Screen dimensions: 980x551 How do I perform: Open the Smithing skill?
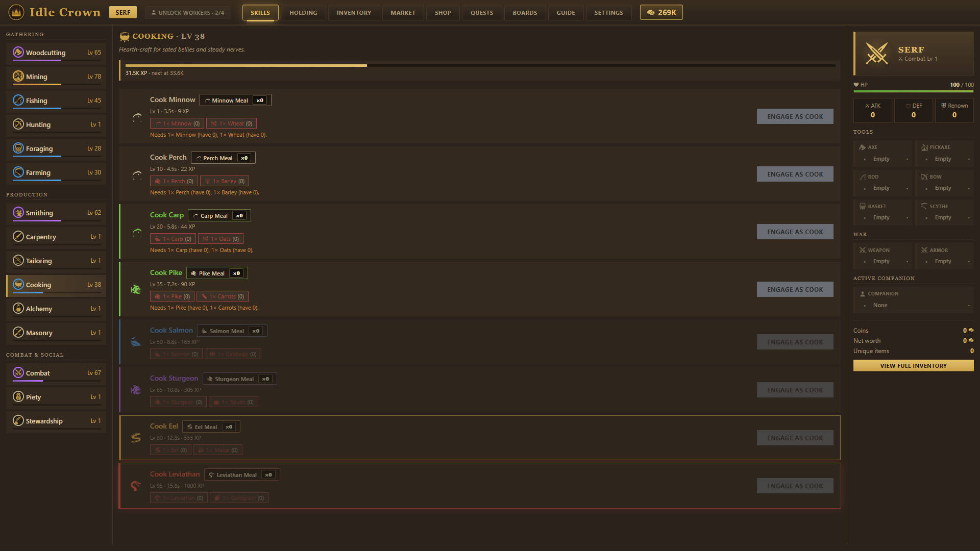[56, 213]
